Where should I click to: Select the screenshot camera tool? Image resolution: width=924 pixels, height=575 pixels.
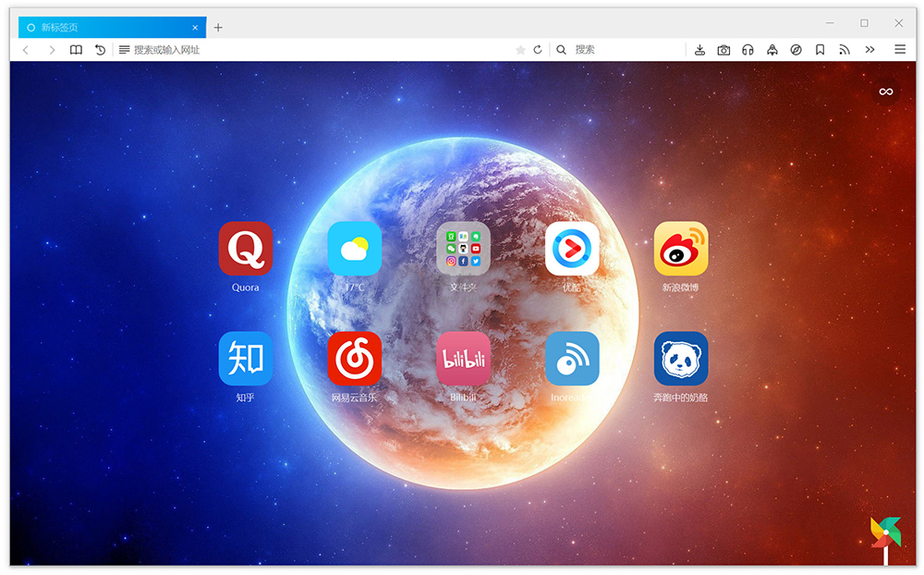pos(724,50)
